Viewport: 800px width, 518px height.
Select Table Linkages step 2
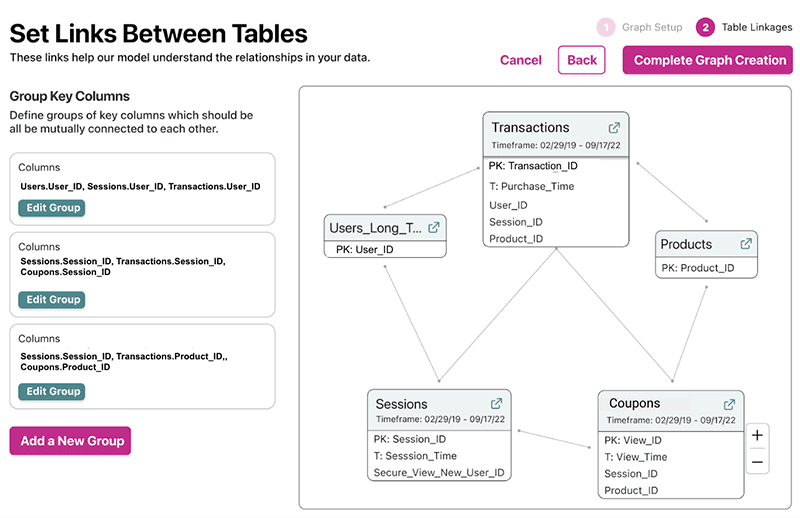point(706,28)
